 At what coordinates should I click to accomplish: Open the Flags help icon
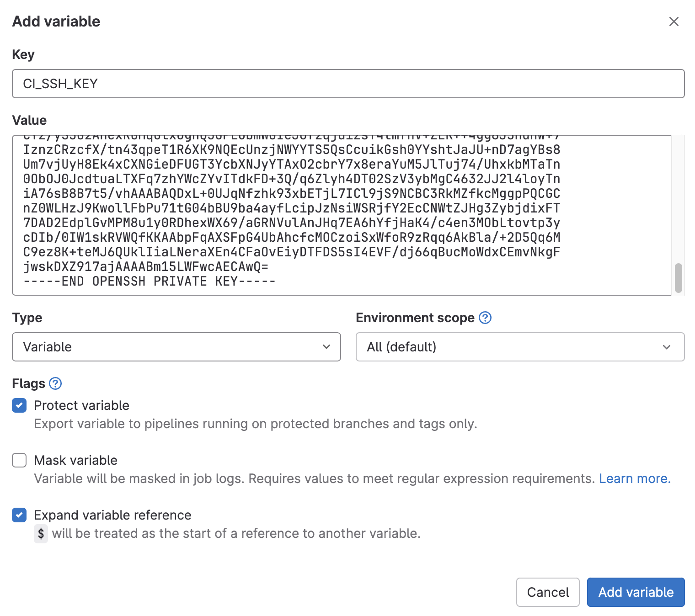(x=55, y=383)
